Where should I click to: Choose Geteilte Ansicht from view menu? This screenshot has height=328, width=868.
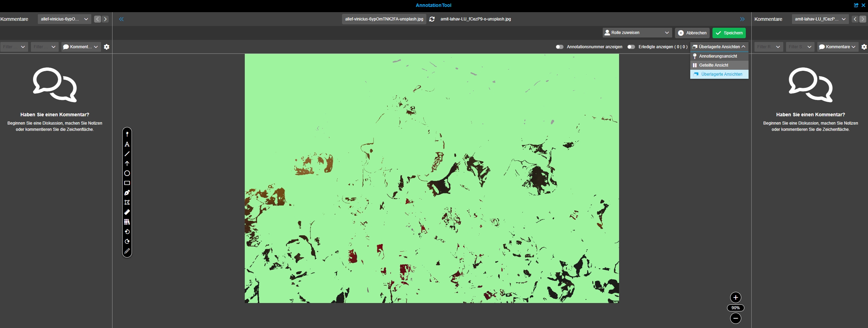pos(713,65)
